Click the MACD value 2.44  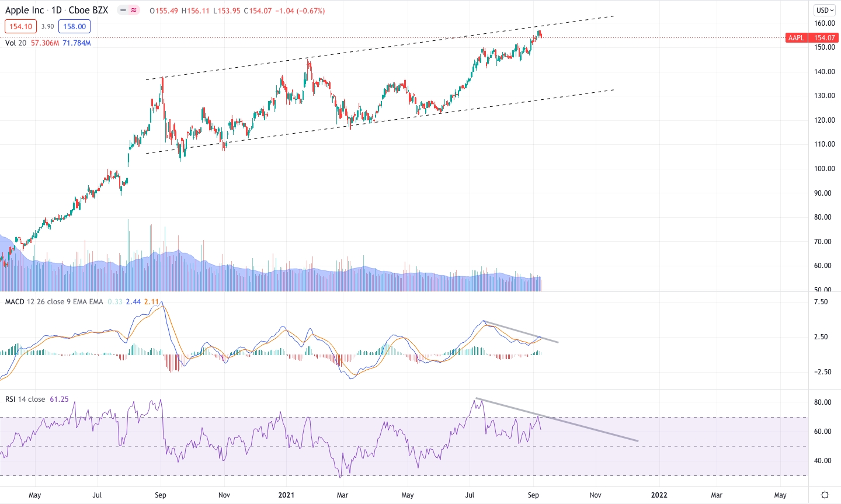(x=133, y=302)
